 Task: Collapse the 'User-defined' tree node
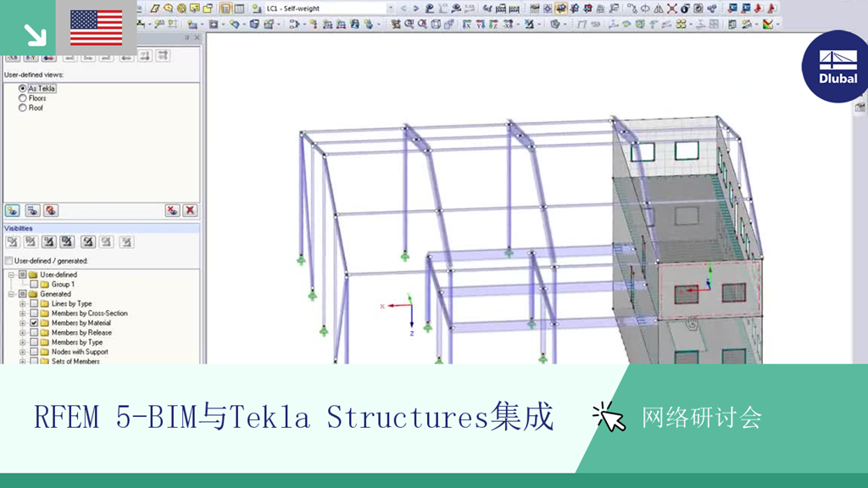(11, 274)
